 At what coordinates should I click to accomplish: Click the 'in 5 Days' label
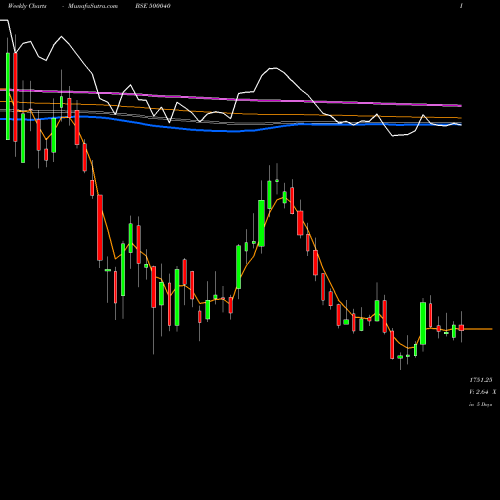480,404
